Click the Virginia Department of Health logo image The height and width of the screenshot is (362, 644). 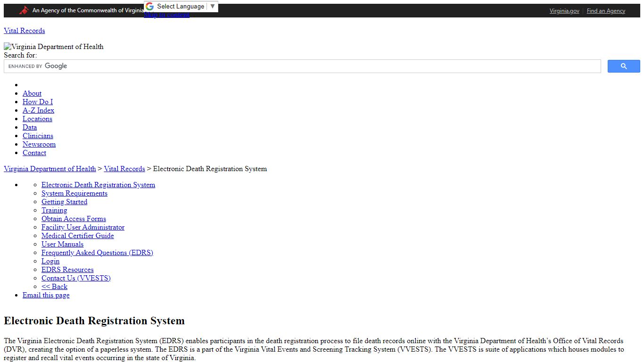(54, 47)
